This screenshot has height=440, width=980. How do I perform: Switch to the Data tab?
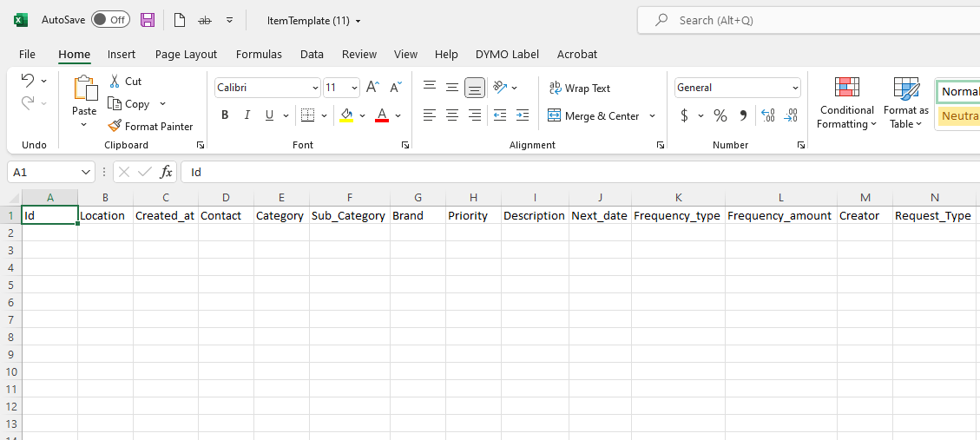[x=312, y=55]
